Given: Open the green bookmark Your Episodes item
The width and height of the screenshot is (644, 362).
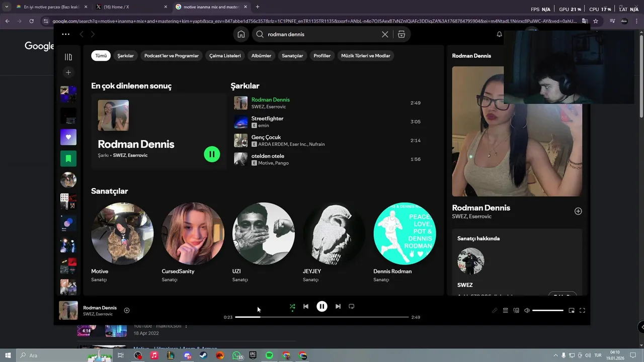Looking at the screenshot, I should click(68, 158).
